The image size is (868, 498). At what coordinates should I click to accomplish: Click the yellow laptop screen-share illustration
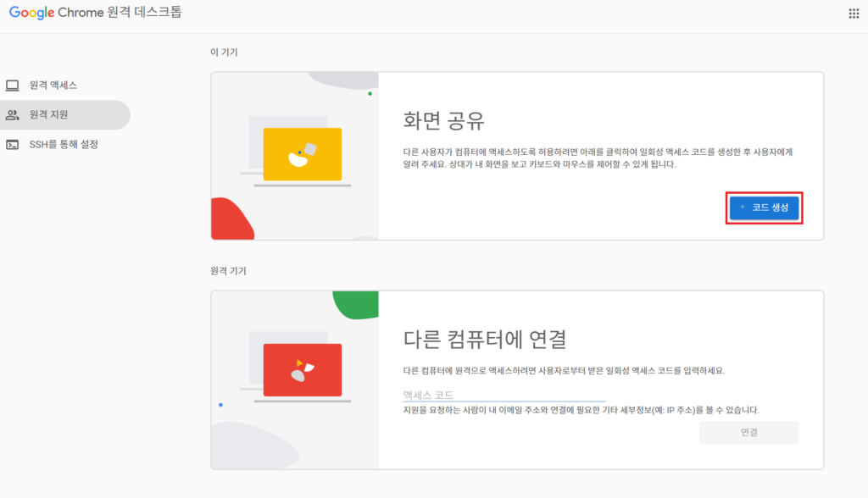click(302, 155)
